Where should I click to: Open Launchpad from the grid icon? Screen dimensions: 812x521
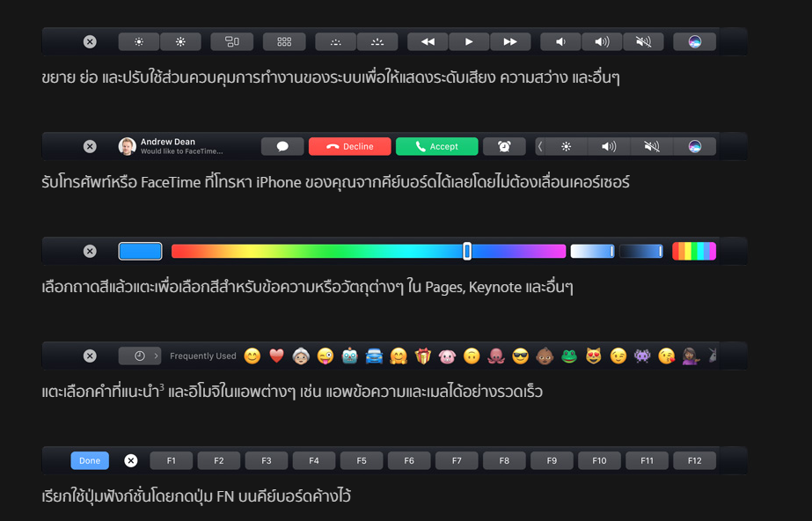pos(284,41)
